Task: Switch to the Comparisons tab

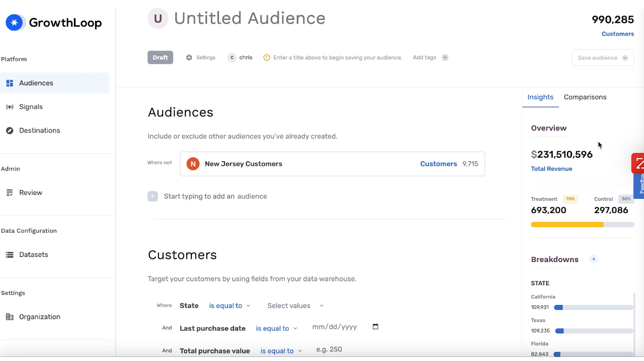Action: coord(585,97)
